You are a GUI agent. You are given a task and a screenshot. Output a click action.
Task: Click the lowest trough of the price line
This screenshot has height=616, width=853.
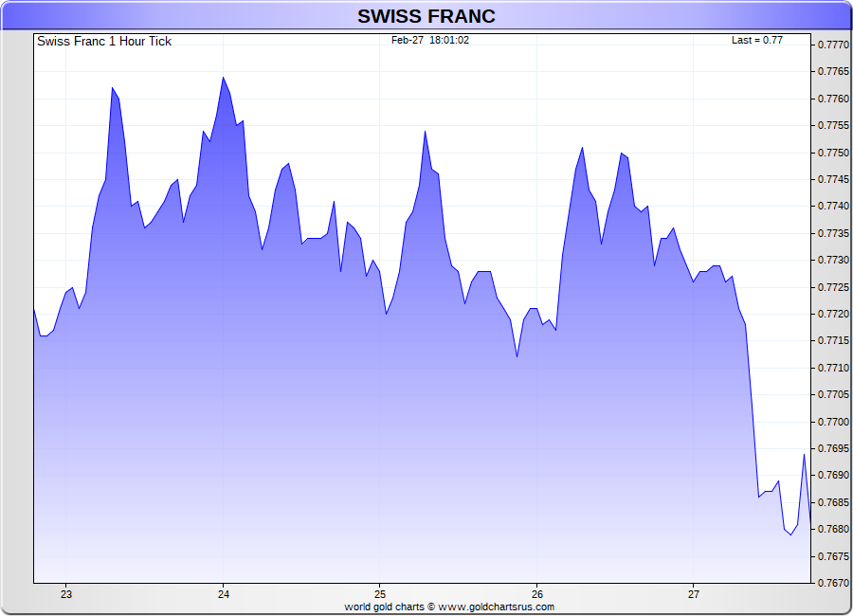coord(790,535)
